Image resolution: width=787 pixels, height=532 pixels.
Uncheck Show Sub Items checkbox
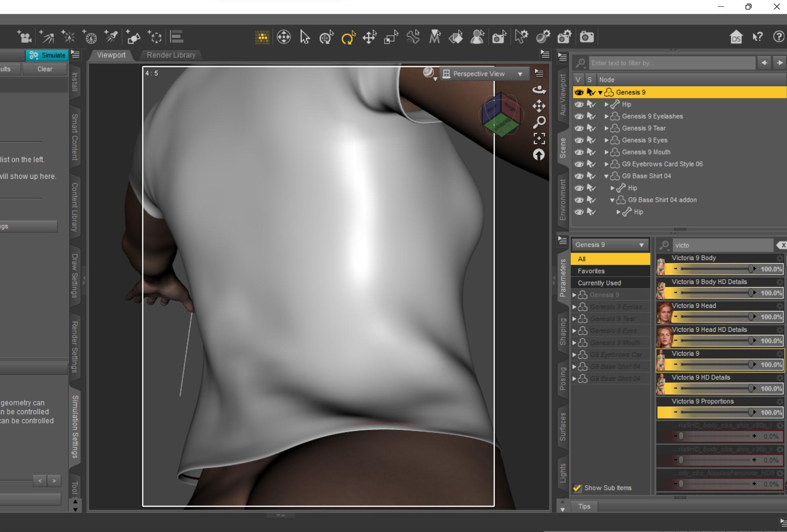click(x=577, y=488)
